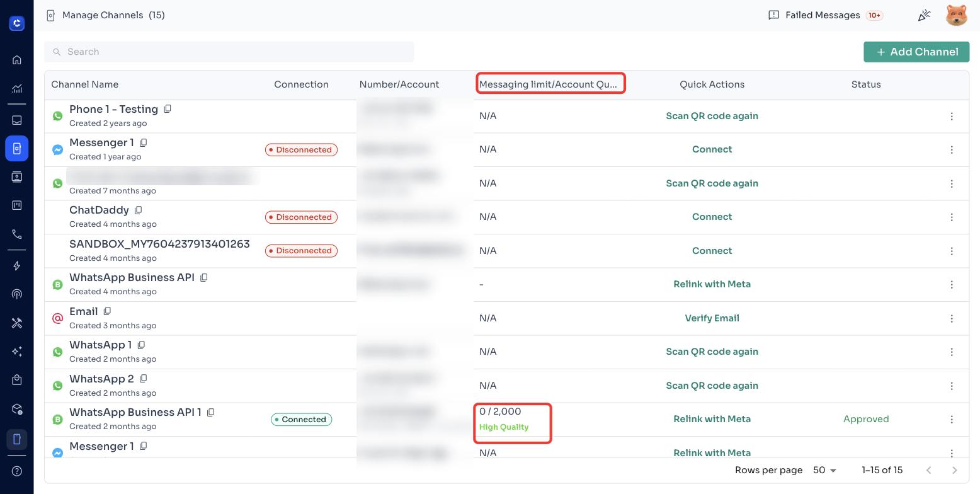This screenshot has height=494, width=980.
Task: Open more options for WhatsApp Business API 1
Action: [x=952, y=419]
